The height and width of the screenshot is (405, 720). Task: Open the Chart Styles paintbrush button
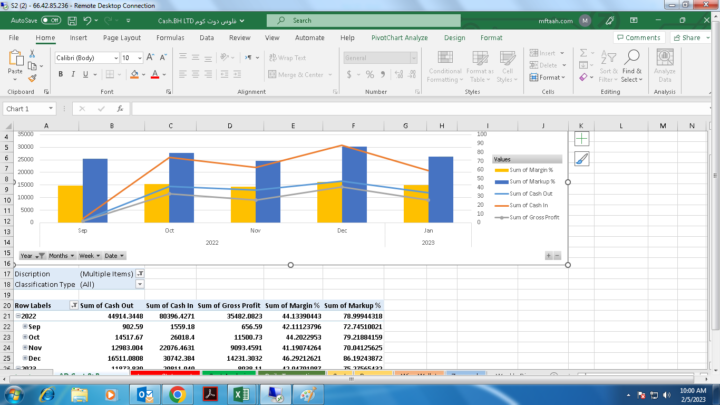[582, 159]
